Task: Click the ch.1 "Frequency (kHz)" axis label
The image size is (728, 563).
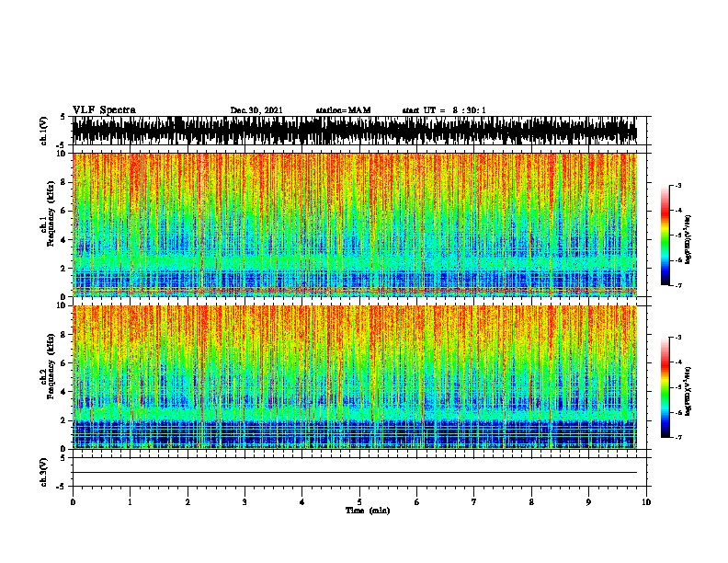Action: 51,213
